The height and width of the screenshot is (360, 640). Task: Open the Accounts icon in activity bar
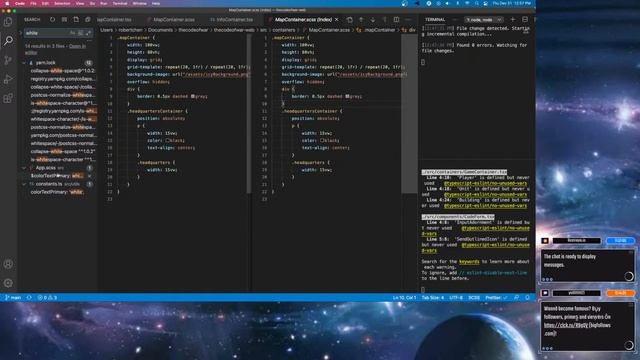8,264
